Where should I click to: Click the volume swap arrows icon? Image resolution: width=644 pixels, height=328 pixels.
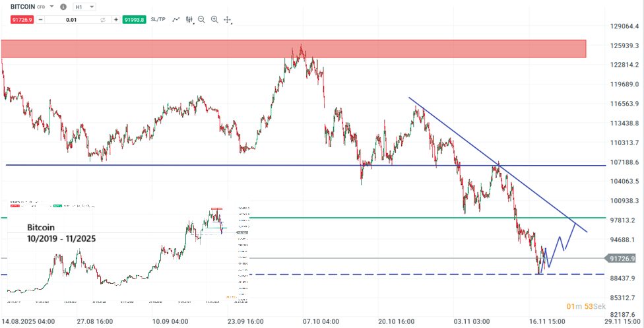click(x=103, y=19)
